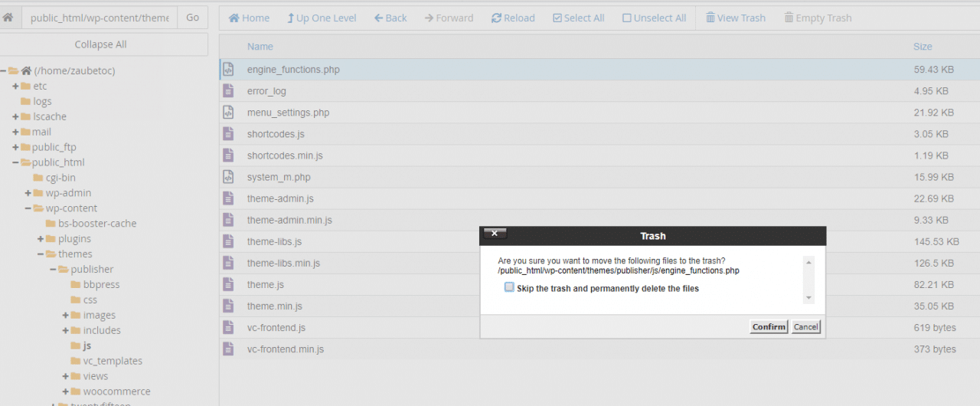Expand the wp-admin folder in tree
The image size is (980, 406).
click(28, 193)
